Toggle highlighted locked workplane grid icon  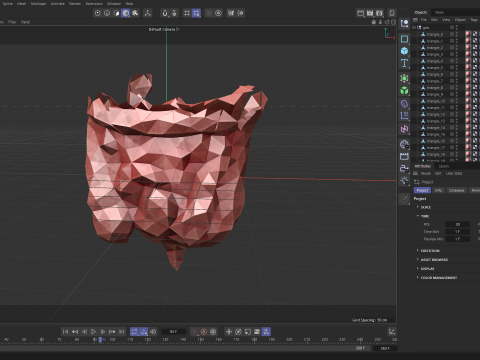[x=196, y=13]
